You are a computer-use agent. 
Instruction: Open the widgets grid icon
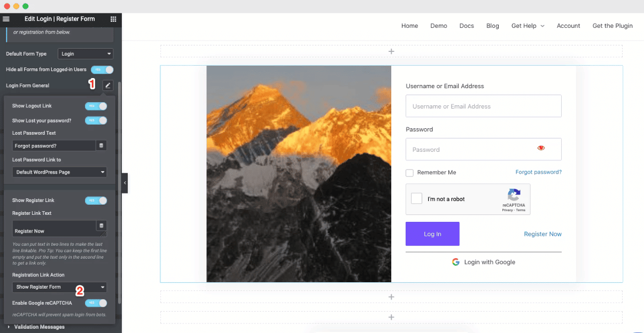(x=113, y=19)
